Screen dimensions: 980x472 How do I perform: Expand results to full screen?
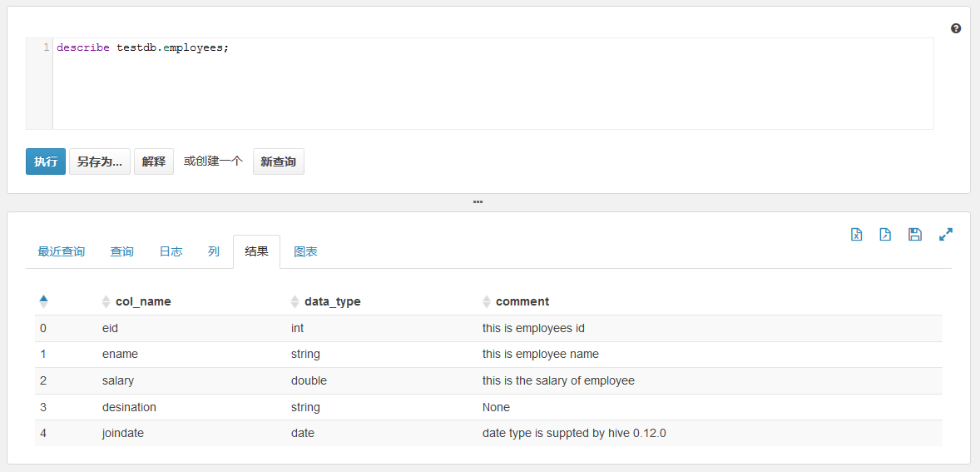(x=946, y=235)
